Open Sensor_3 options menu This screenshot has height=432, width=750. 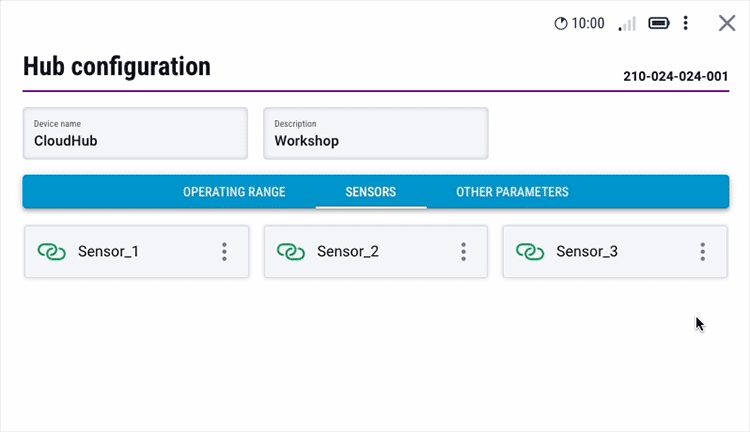[703, 252]
